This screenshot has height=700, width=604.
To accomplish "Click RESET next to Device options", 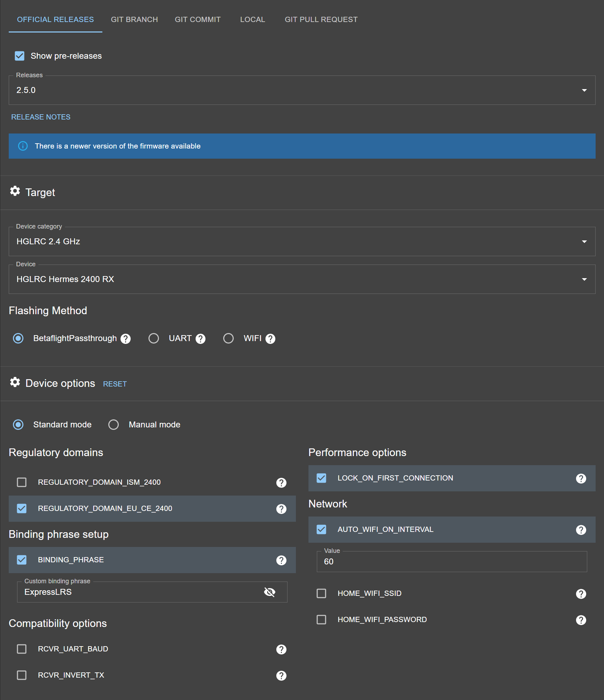I will pyautogui.click(x=115, y=384).
